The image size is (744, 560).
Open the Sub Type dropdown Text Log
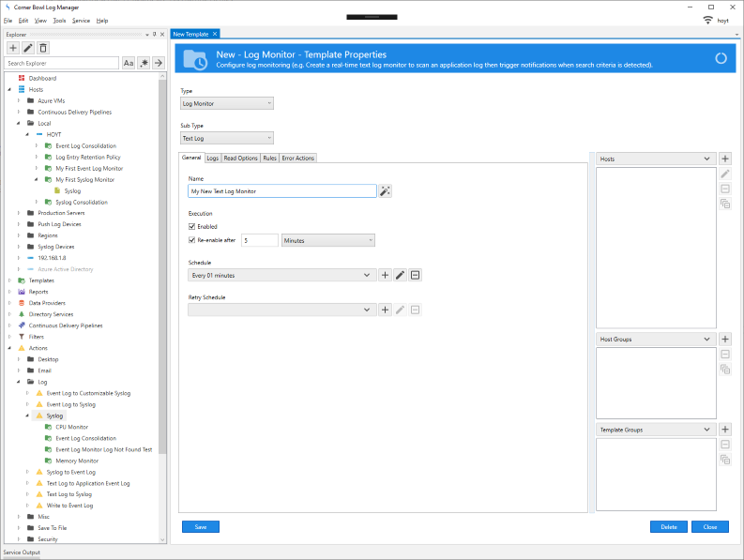point(227,138)
